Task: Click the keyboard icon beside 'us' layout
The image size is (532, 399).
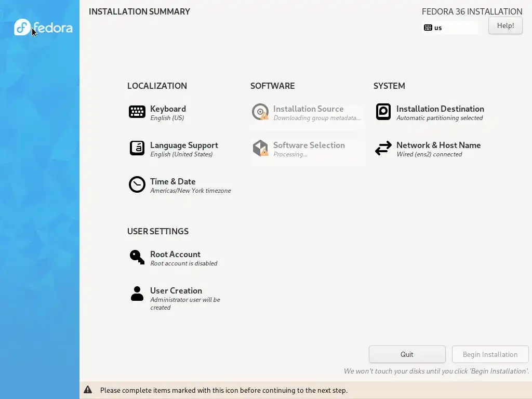Action: pyautogui.click(x=428, y=28)
